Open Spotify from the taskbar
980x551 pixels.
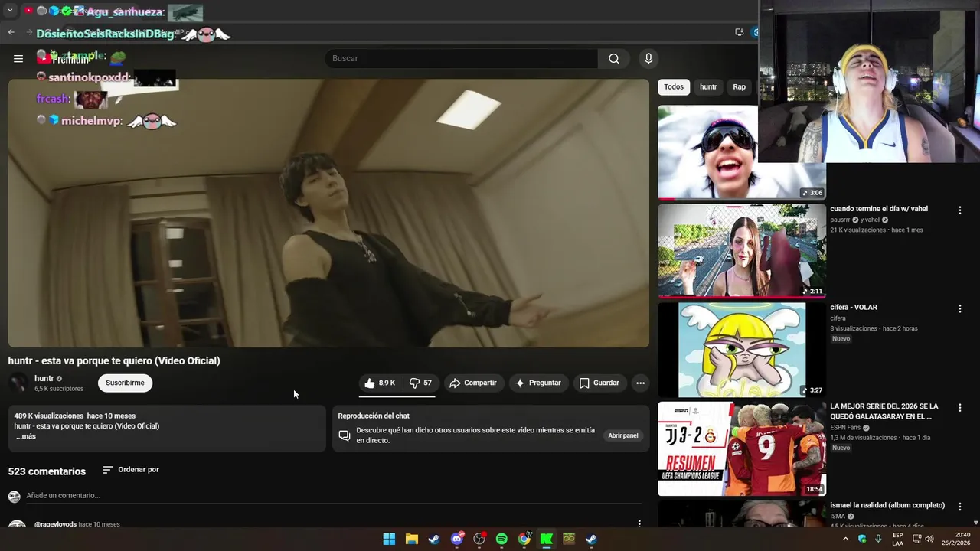click(501, 539)
